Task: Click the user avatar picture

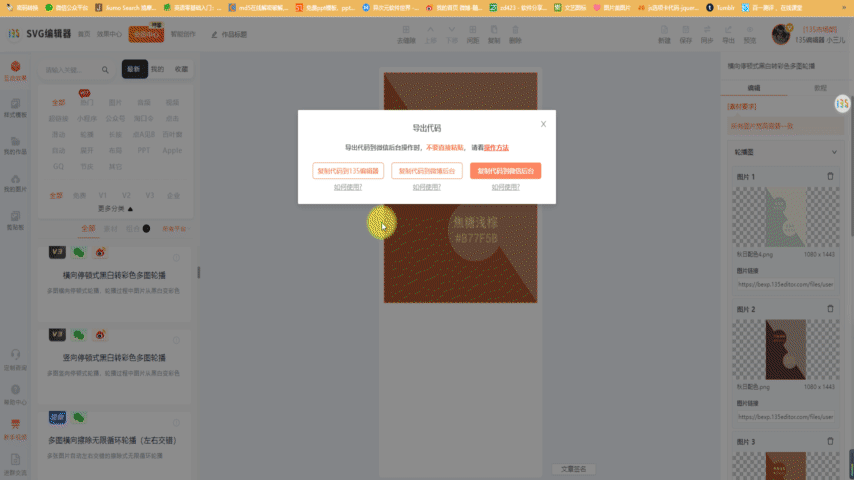Action: 781,34
